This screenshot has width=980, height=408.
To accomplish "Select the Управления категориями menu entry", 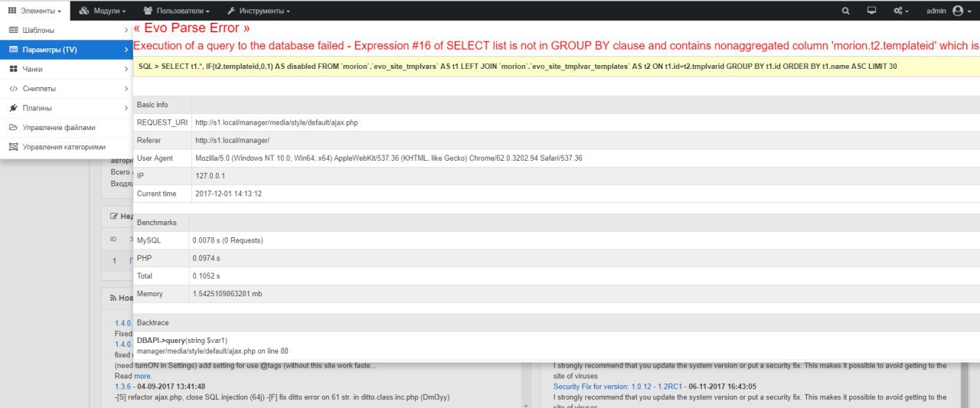I will 67,146.
